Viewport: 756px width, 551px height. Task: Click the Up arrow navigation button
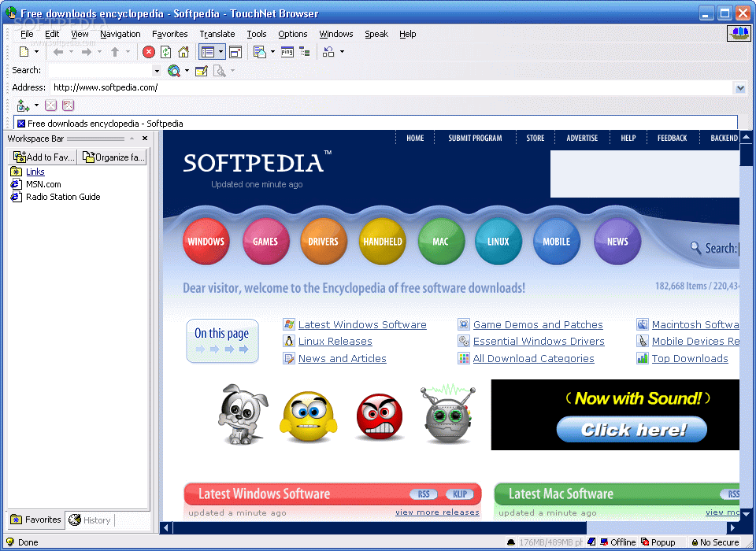click(115, 52)
